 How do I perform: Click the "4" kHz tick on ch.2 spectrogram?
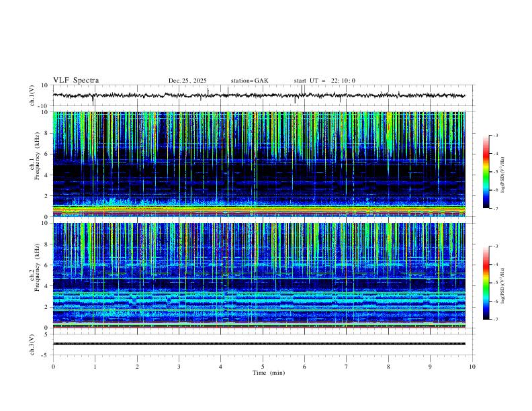point(47,286)
